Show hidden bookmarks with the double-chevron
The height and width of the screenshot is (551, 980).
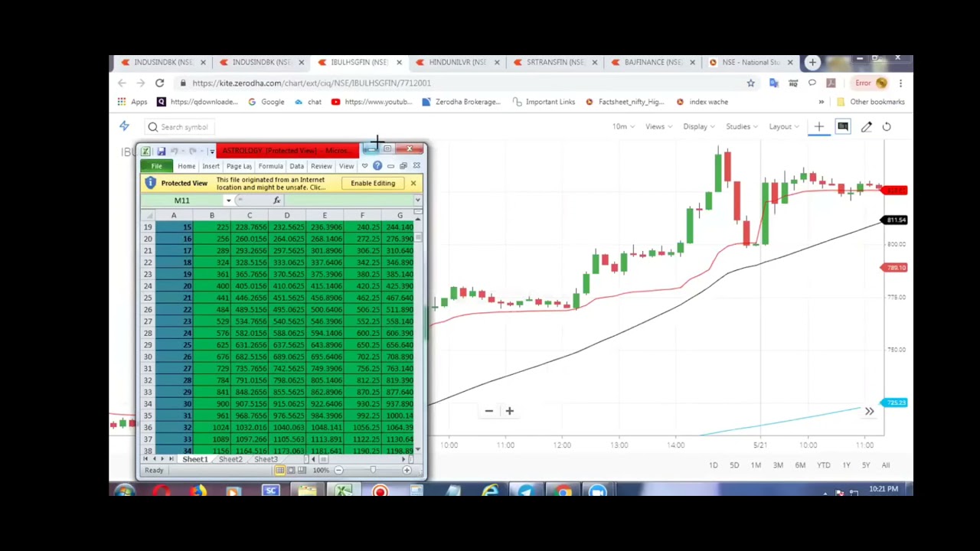[821, 102]
